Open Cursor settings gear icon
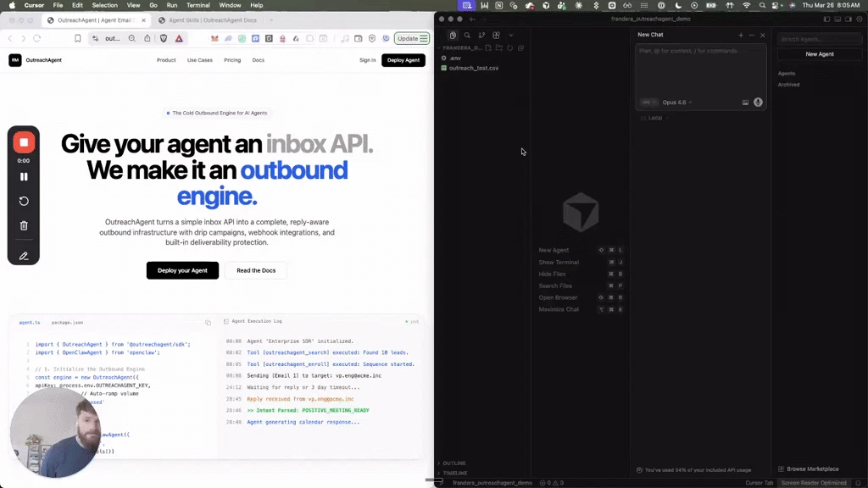The height and width of the screenshot is (488, 868). [x=860, y=19]
